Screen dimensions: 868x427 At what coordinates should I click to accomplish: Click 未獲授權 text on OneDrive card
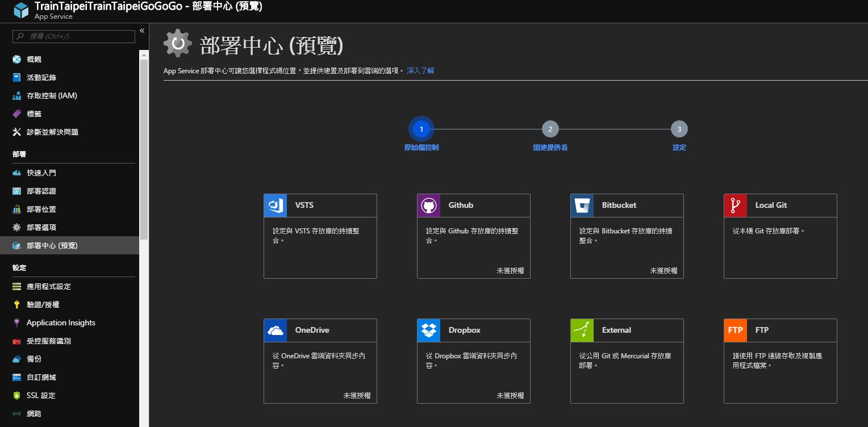click(x=357, y=396)
